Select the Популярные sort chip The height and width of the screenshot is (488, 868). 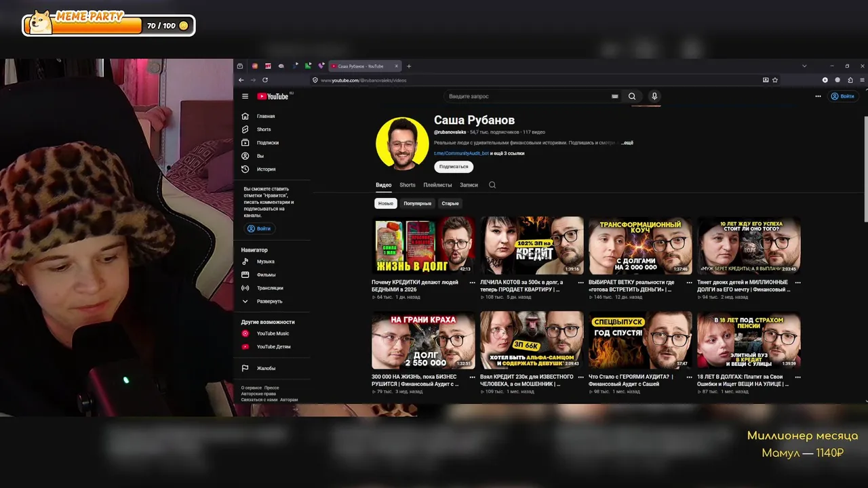pyautogui.click(x=418, y=203)
